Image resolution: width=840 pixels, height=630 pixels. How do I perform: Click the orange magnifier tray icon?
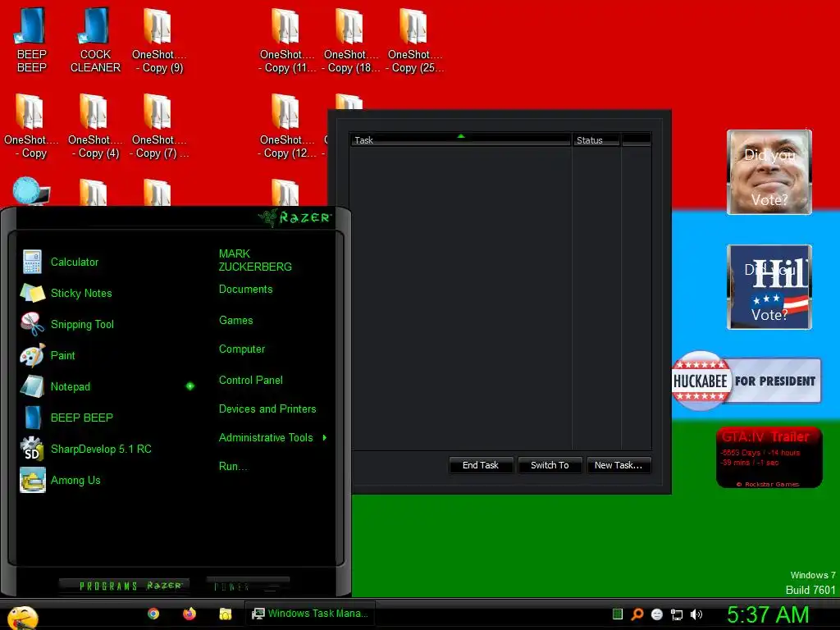tap(637, 614)
